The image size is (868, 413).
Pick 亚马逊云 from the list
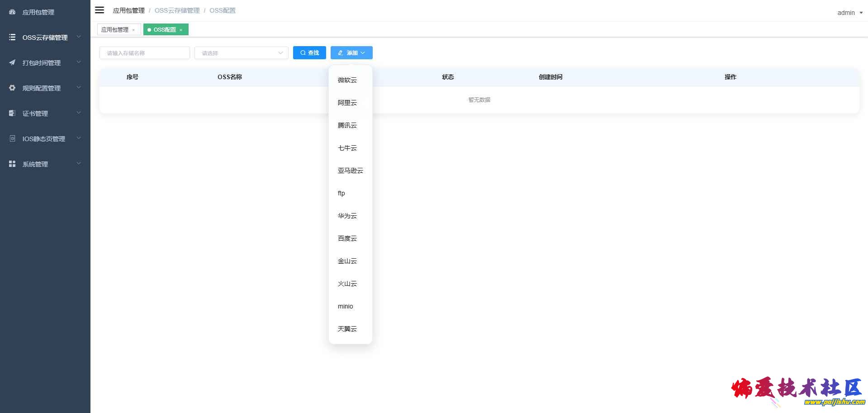tap(350, 171)
